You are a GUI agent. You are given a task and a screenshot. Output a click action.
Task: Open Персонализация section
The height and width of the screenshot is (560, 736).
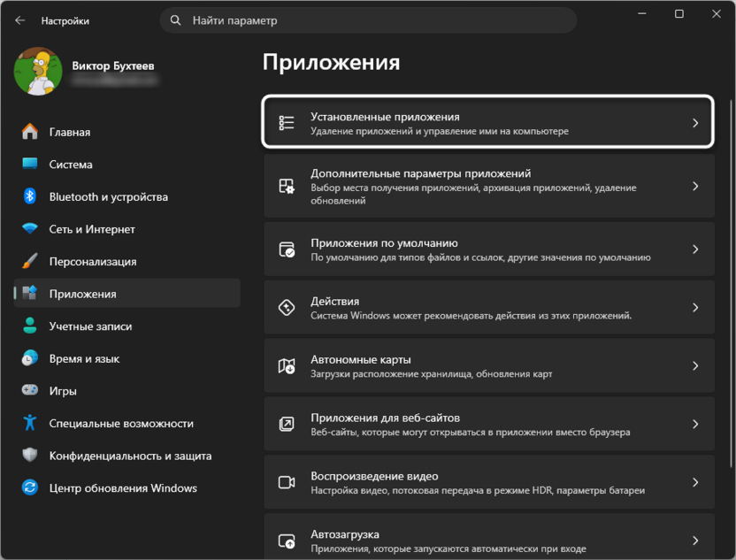pyautogui.click(x=127, y=262)
